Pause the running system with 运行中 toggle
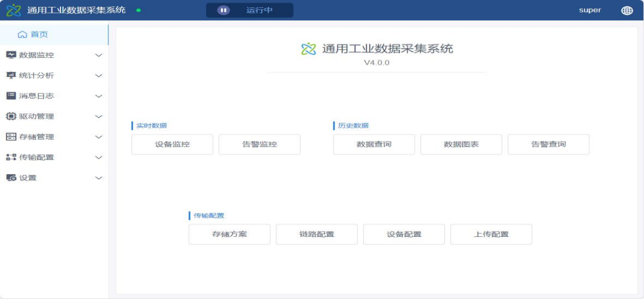This screenshot has height=299, width=644. coord(224,10)
